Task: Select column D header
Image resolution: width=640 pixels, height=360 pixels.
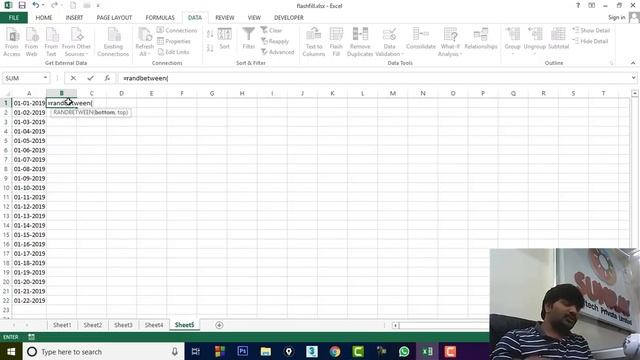Action: coord(121,93)
